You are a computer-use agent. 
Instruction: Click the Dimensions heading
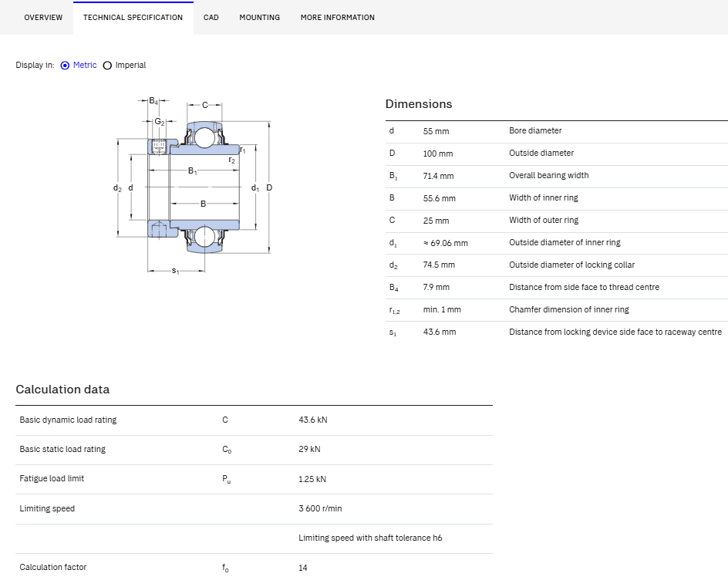(x=418, y=104)
